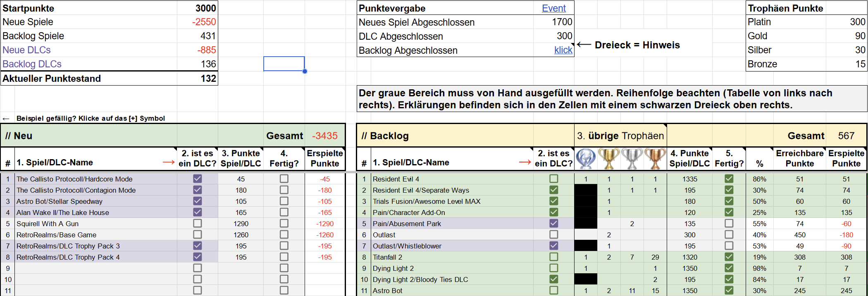Viewport: 868px width, 296px height.
Task: Click the left arrow before Beispiel gefällig
Action: [6, 119]
